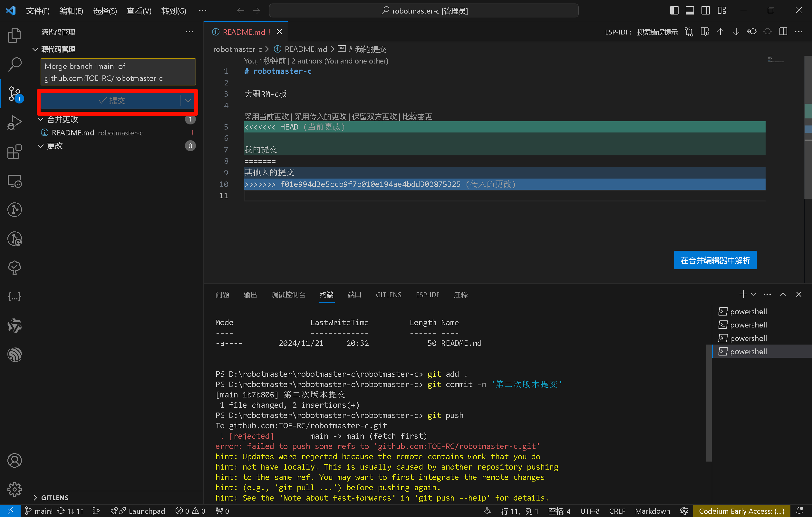Image resolution: width=812 pixels, height=517 pixels.
Task: Toggle secondary side bar layout
Action: click(x=705, y=10)
